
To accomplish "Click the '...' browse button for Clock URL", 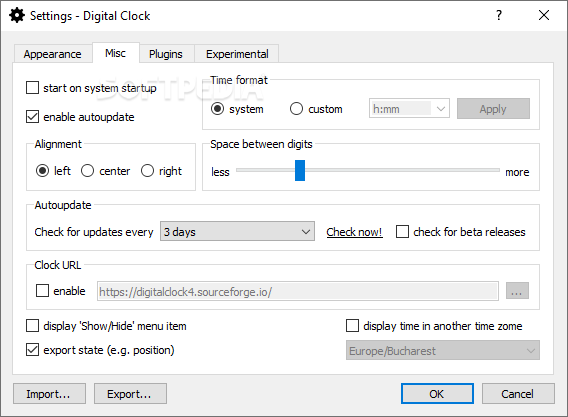I will coord(517,291).
